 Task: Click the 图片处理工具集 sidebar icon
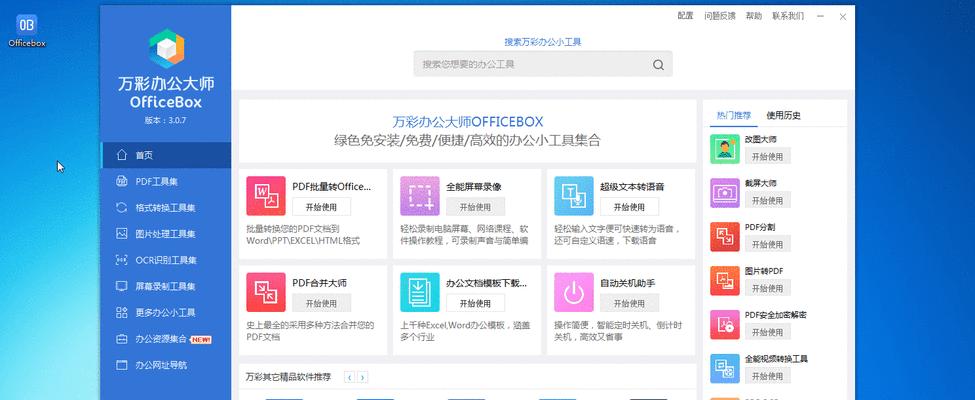122,233
